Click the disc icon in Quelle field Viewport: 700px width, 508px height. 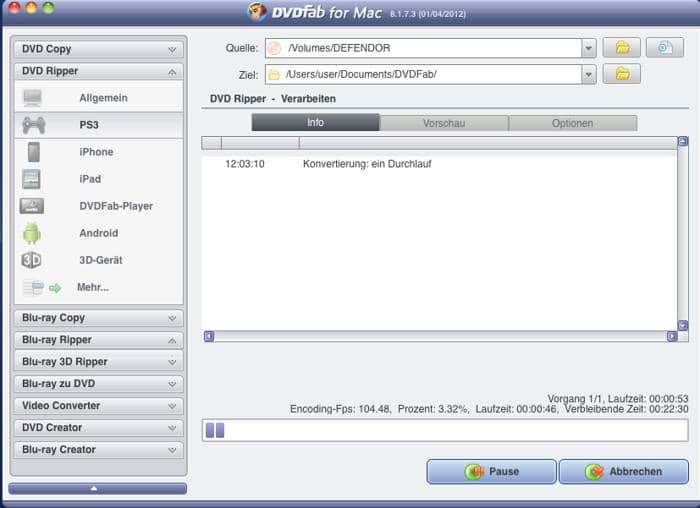click(x=275, y=48)
